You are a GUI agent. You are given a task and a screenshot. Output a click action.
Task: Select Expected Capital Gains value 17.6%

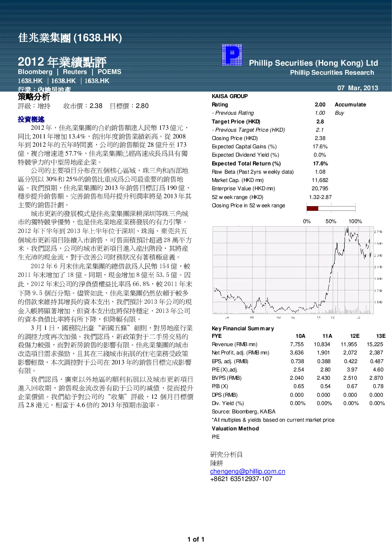[x=320, y=146]
